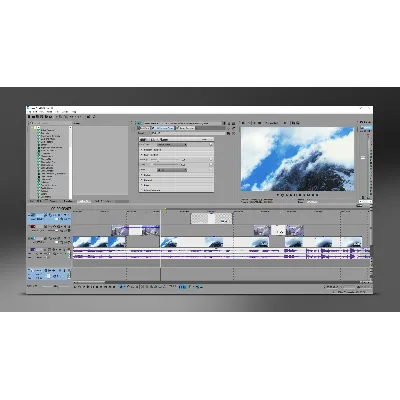Viewport: 400px width, 400px height.
Task: Click the timeline horizontal scrollbar thumb
Action: point(89,282)
